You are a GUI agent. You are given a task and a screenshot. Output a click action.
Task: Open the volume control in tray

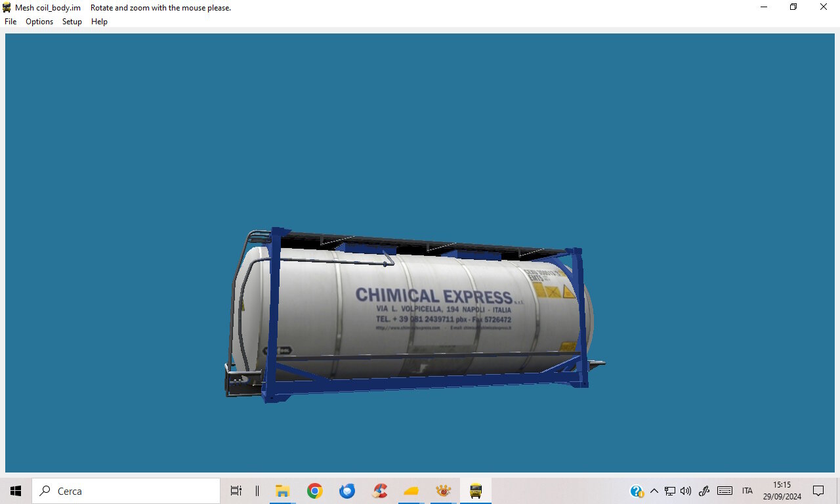point(686,491)
